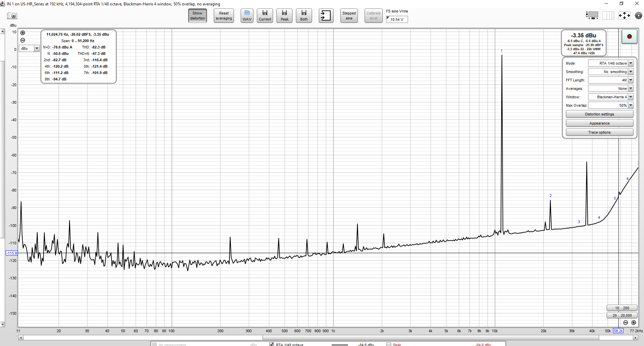The height and width of the screenshot is (346, 644).
Task: Click the 2nd harmonic marker 2
Action: point(550,196)
